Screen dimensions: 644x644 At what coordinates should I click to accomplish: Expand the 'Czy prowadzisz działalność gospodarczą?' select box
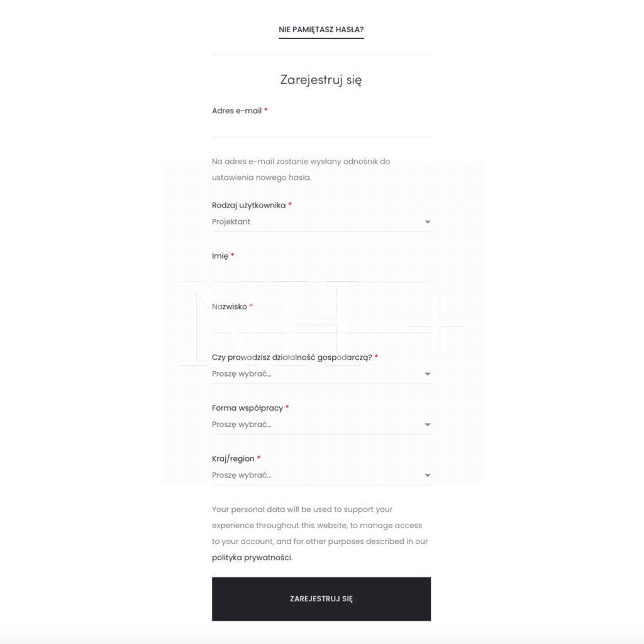coord(314,374)
